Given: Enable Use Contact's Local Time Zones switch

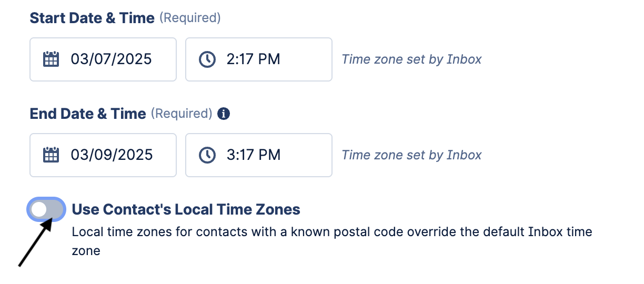Looking at the screenshot, I should [x=46, y=210].
